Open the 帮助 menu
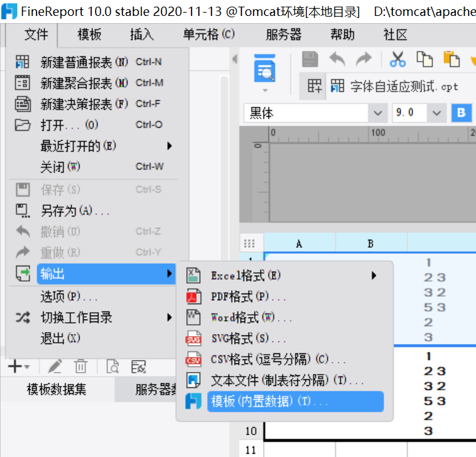 (x=342, y=35)
